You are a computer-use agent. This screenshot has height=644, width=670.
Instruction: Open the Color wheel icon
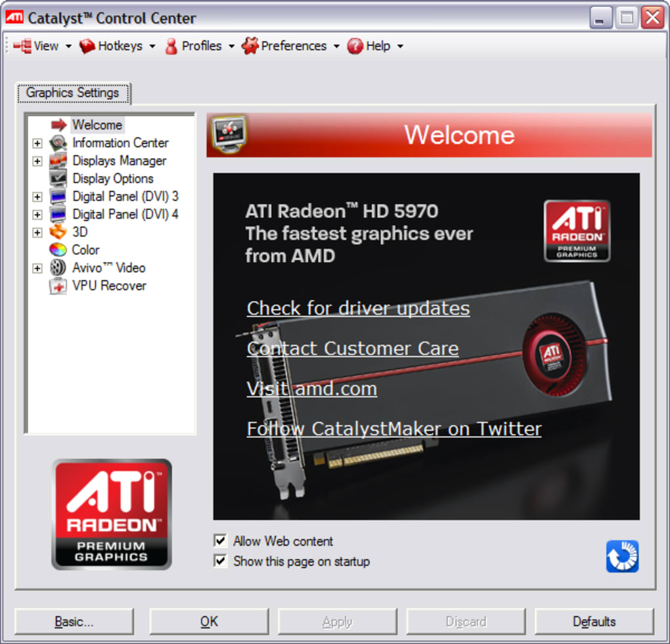pyautogui.click(x=58, y=250)
